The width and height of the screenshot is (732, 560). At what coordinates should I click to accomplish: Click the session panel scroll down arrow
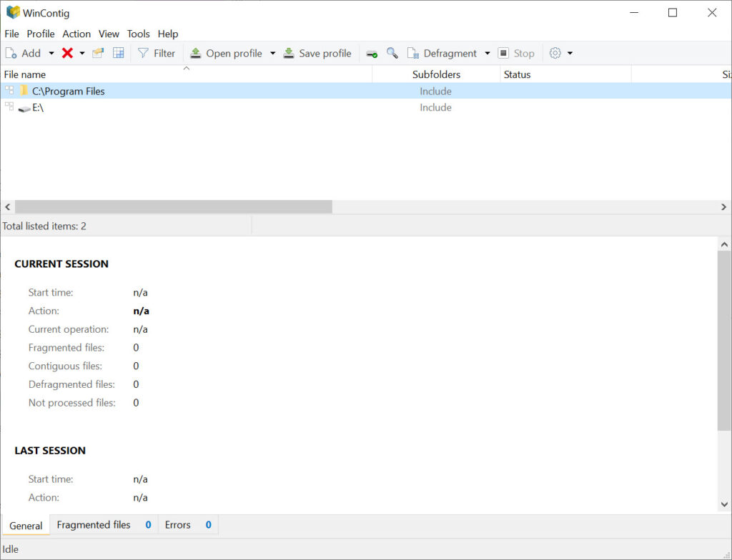click(724, 504)
